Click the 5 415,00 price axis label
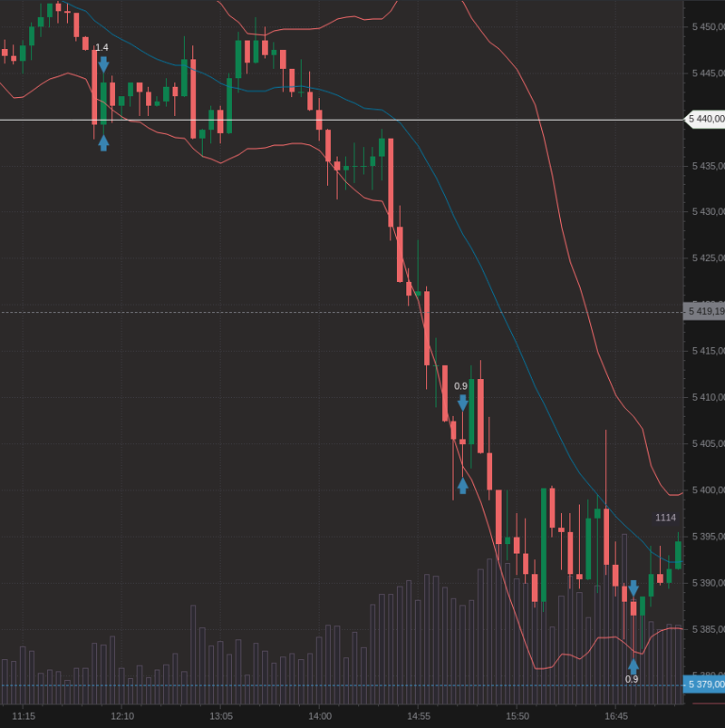This screenshot has width=725, height=728. (709, 351)
